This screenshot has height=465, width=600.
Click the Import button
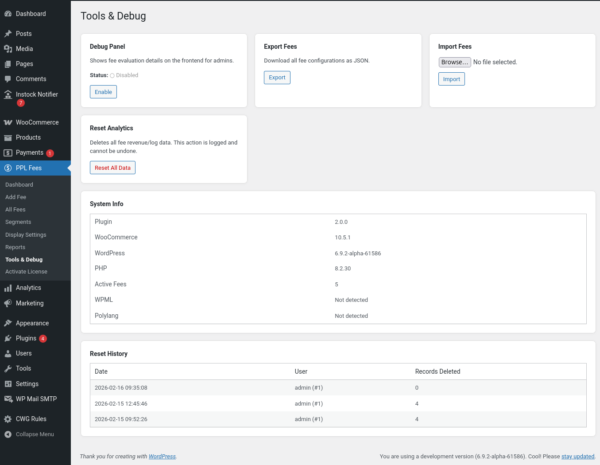(x=452, y=79)
